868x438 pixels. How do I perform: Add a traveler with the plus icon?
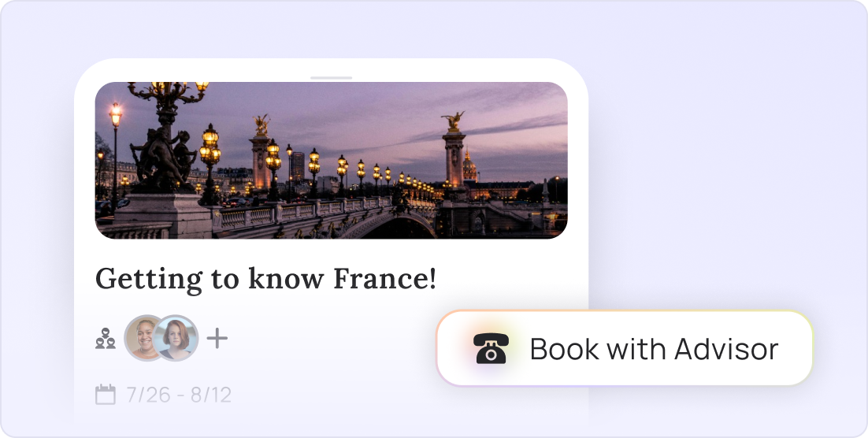click(217, 338)
